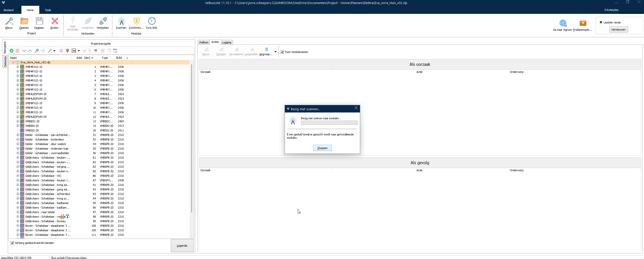Viewport: 644px width, 259px height.
Task: Open the 255 address format dropdown
Action: [x=79, y=51]
